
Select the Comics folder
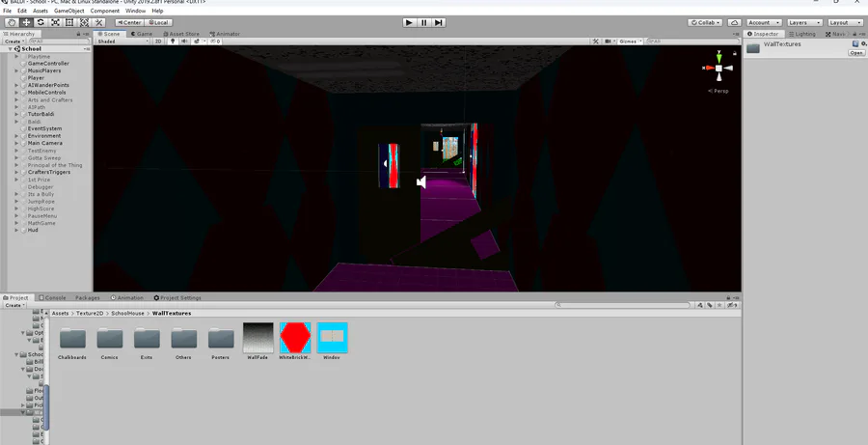(x=110, y=343)
